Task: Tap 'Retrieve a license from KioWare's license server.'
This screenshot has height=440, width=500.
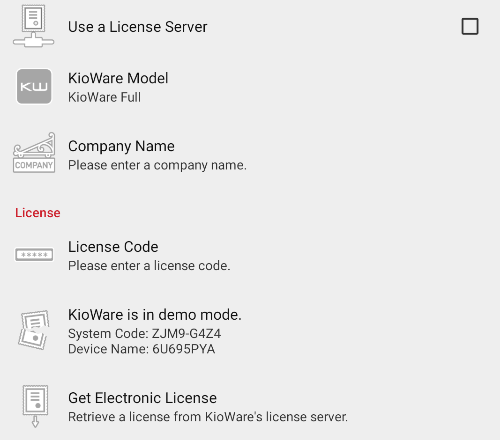Action: point(208,417)
